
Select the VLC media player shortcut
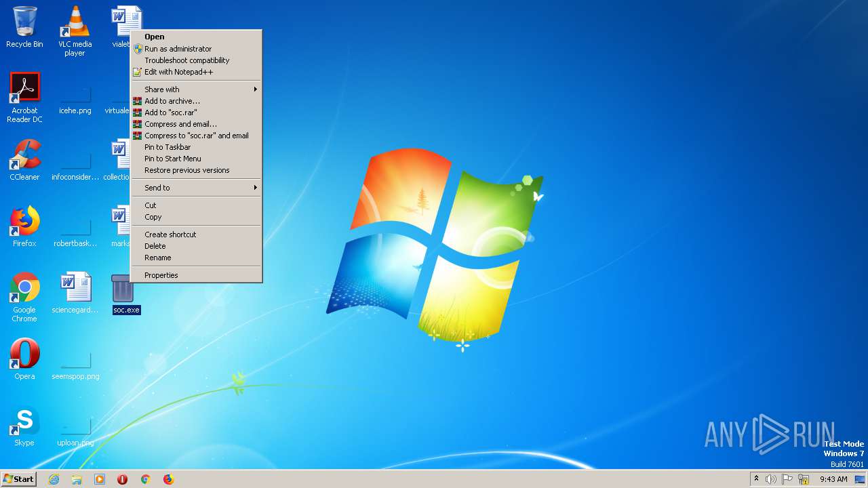click(x=75, y=30)
